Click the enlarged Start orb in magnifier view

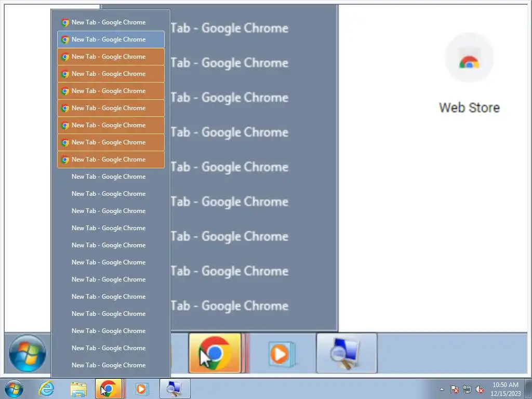pyautogui.click(x=28, y=353)
